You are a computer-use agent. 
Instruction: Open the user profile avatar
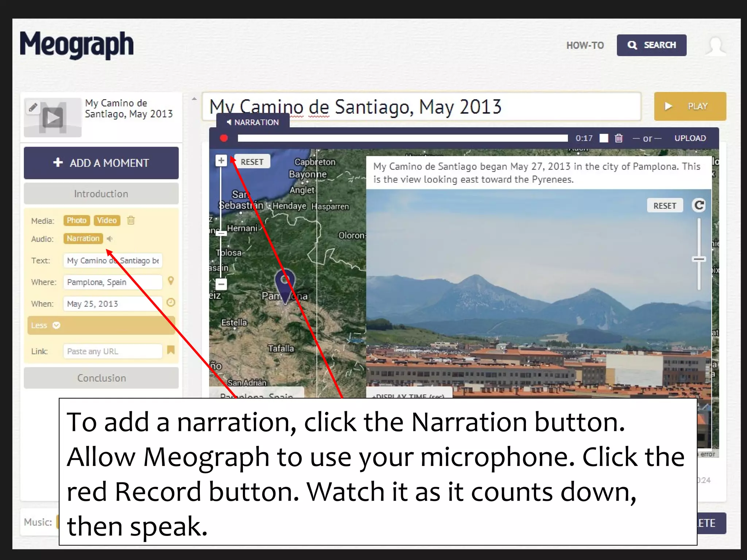point(716,46)
